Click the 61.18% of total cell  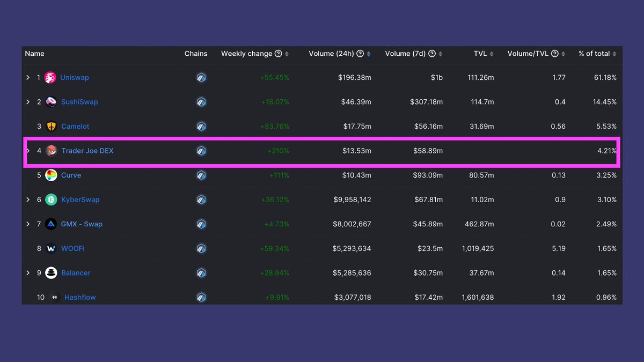pyautogui.click(x=605, y=78)
